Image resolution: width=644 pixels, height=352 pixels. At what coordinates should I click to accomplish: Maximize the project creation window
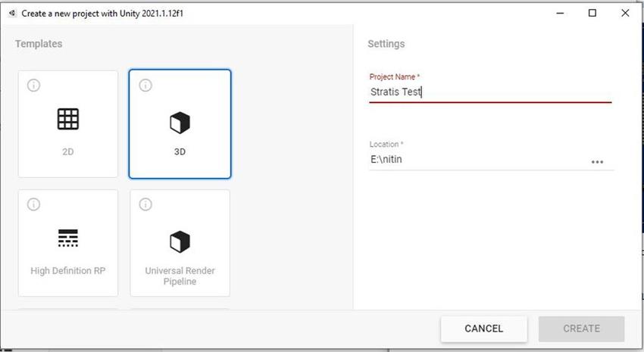pyautogui.click(x=592, y=13)
